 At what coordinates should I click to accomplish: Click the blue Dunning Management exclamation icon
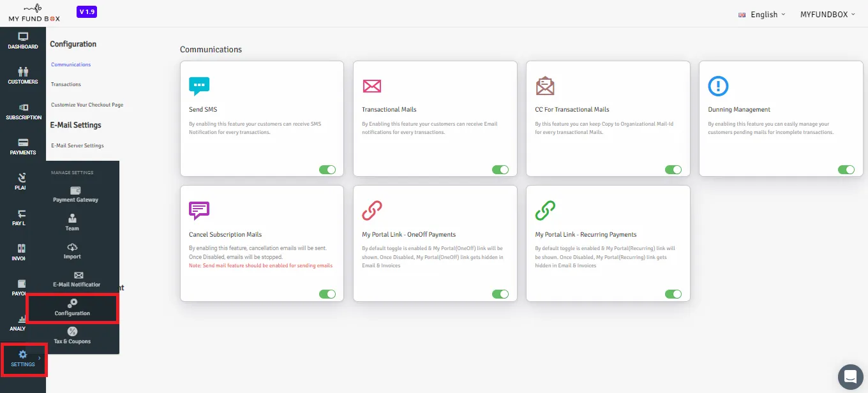pyautogui.click(x=719, y=86)
